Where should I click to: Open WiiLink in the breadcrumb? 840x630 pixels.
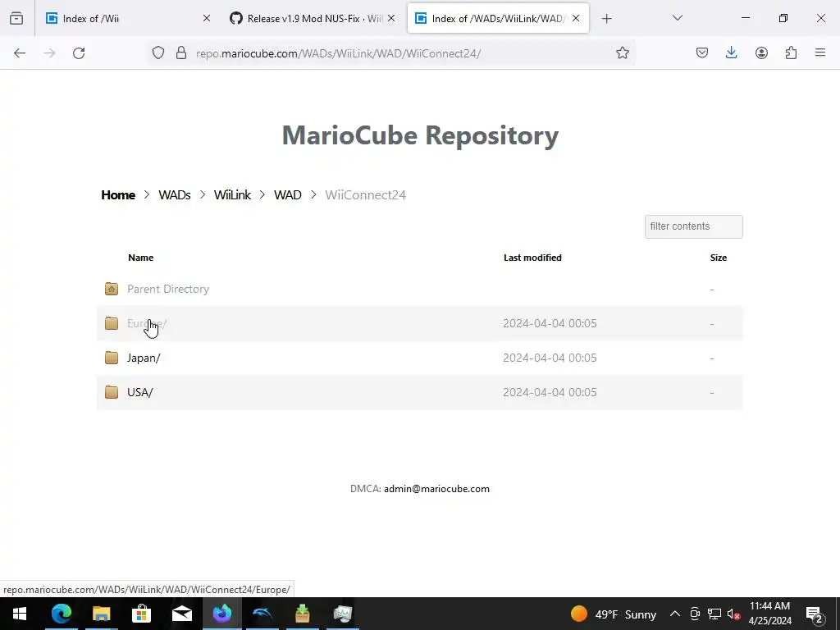232,195
